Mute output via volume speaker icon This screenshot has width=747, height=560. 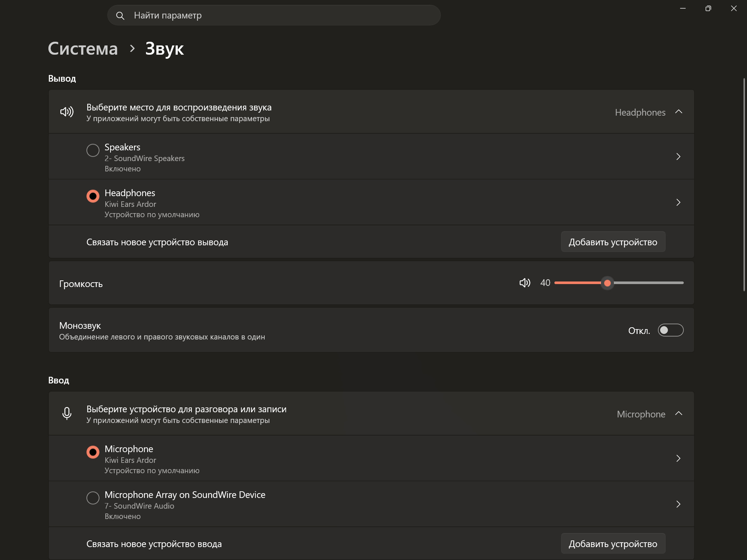point(525,283)
